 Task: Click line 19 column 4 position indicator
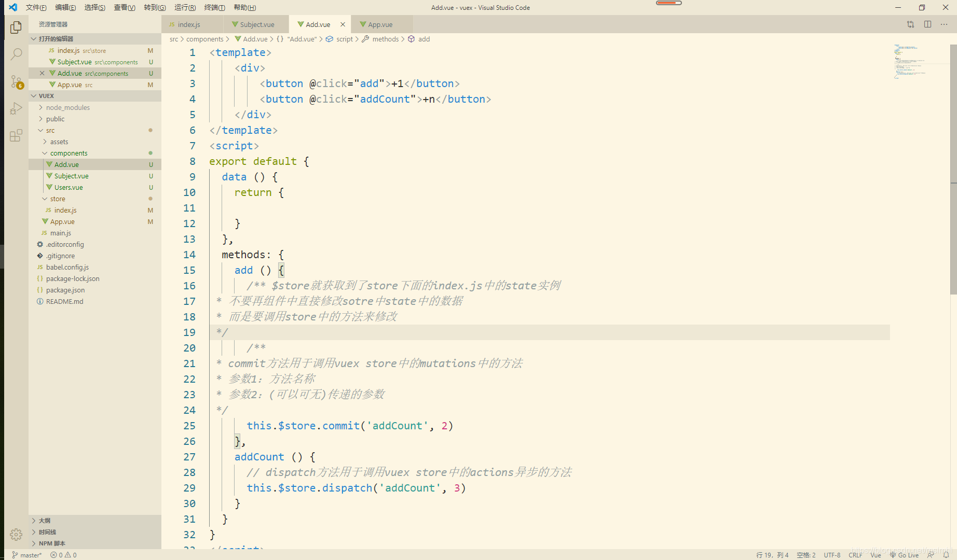[x=772, y=555]
